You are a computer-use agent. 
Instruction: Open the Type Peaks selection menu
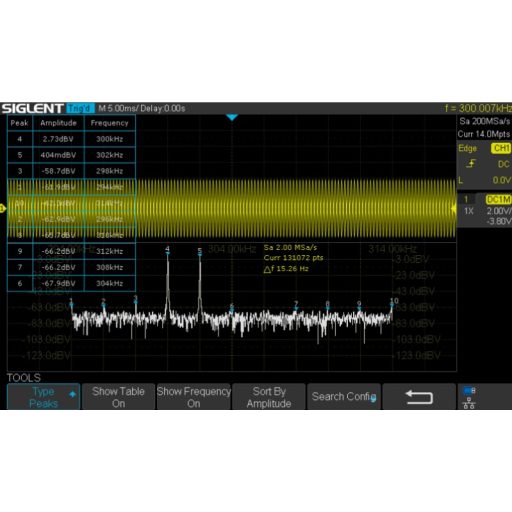pyautogui.click(x=43, y=397)
